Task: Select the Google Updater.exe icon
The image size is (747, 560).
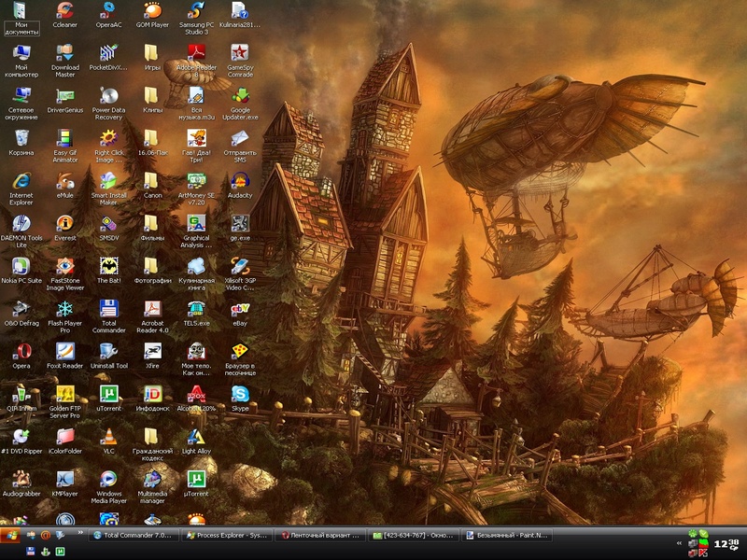Action: [x=240, y=96]
